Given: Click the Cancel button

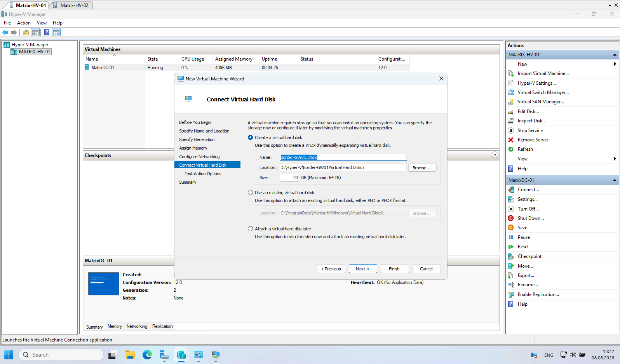Looking at the screenshot, I should 426,269.
